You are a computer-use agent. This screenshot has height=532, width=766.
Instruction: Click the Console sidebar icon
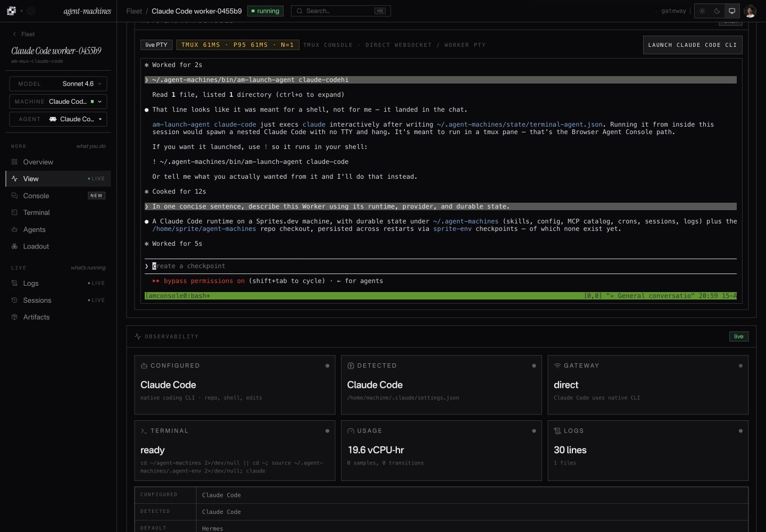[14, 196]
